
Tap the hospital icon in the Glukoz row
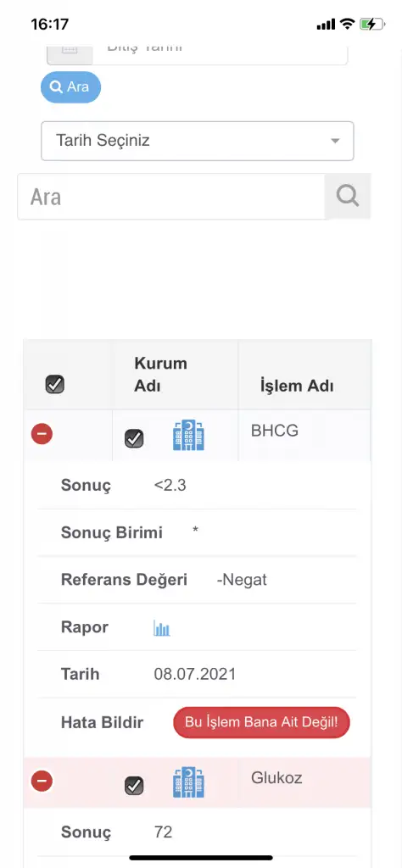point(188,782)
